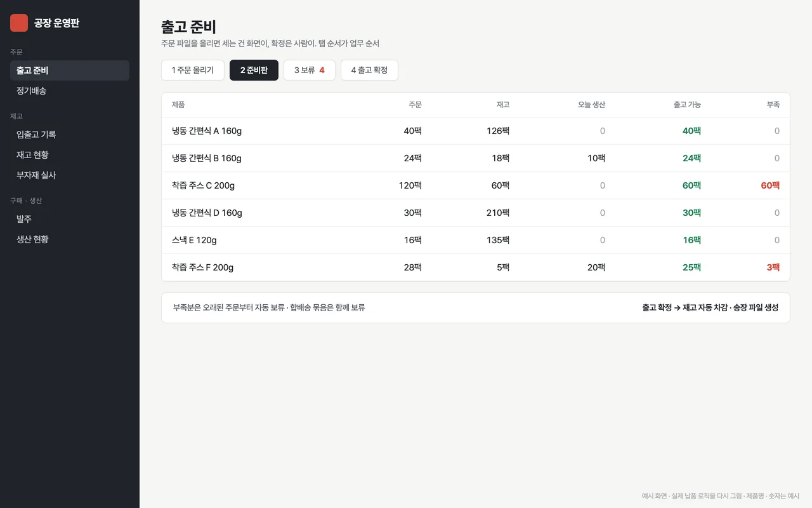Screen dimensions: 812x508
Task: Click the 제품 column header
Action: coord(178,105)
